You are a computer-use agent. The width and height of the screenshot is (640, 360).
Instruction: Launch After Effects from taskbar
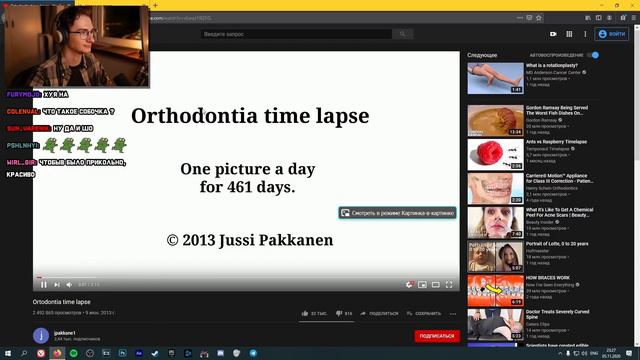click(139, 353)
